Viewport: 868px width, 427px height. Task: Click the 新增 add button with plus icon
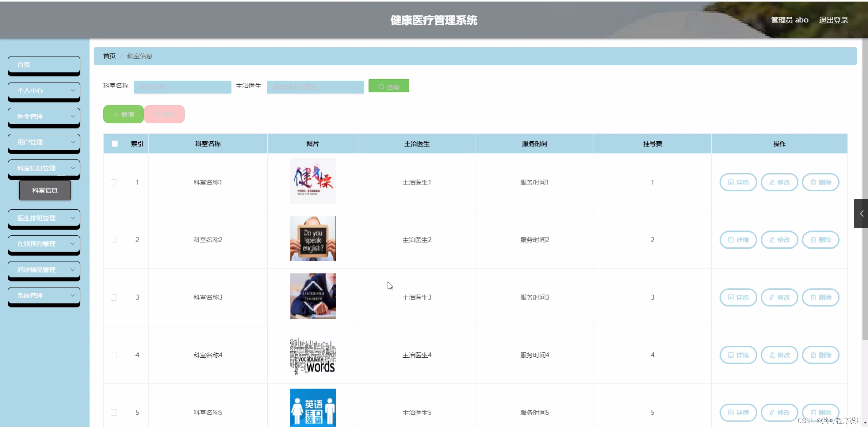pyautogui.click(x=123, y=114)
